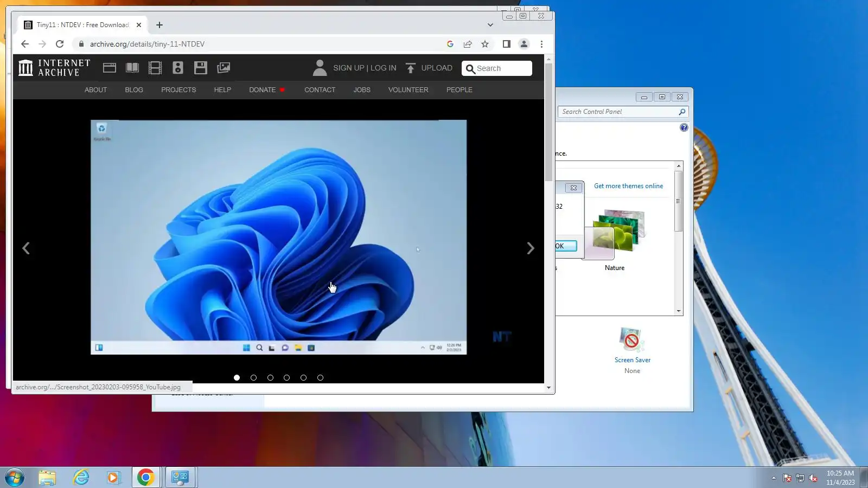Screen dimensions: 868x488
Task: Open the PEOPLE menu item
Action: [x=459, y=90]
